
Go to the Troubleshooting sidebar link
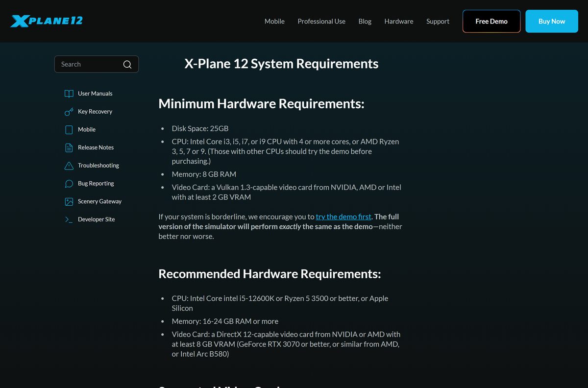tap(98, 166)
